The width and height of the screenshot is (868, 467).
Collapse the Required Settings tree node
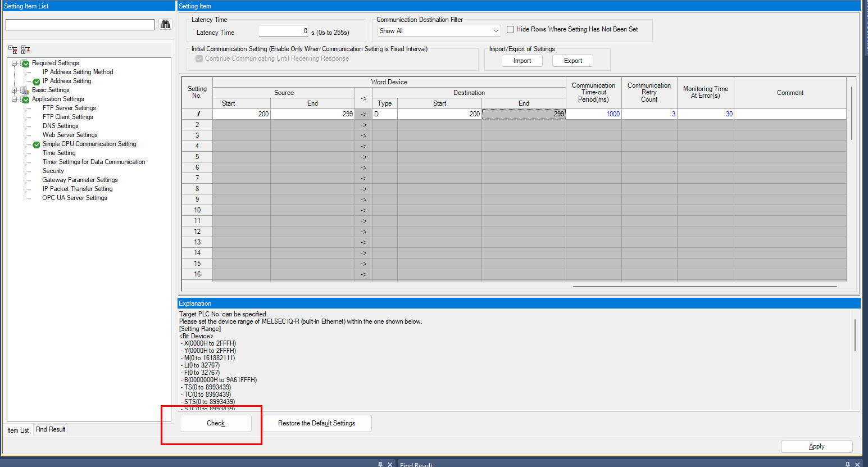15,63
